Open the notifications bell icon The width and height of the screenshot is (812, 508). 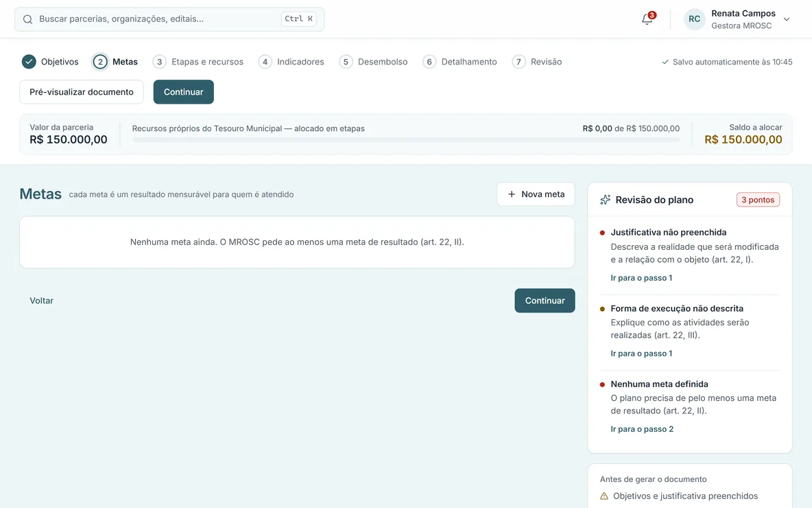(x=647, y=19)
